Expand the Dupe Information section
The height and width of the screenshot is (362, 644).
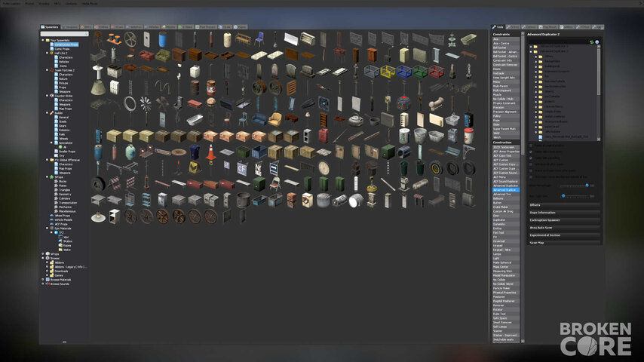(564, 213)
